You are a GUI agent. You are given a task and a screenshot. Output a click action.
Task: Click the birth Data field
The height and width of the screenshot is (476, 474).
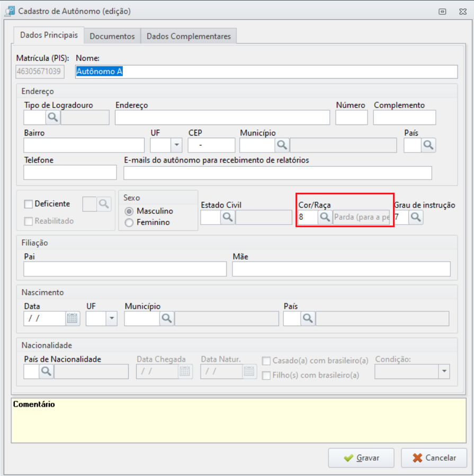pyautogui.click(x=44, y=319)
